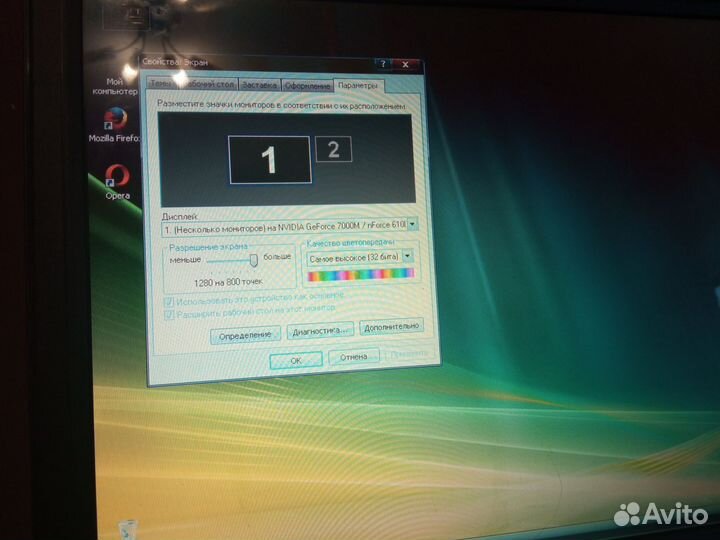This screenshot has height=540, width=720.
Task: Click the Определение button
Action: tap(245, 336)
